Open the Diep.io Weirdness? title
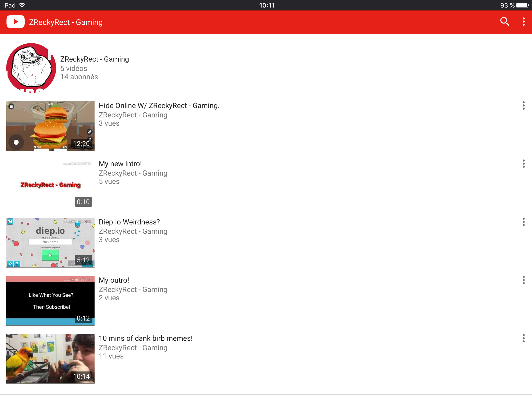Viewport: 532px width, 399px height. pos(129,222)
